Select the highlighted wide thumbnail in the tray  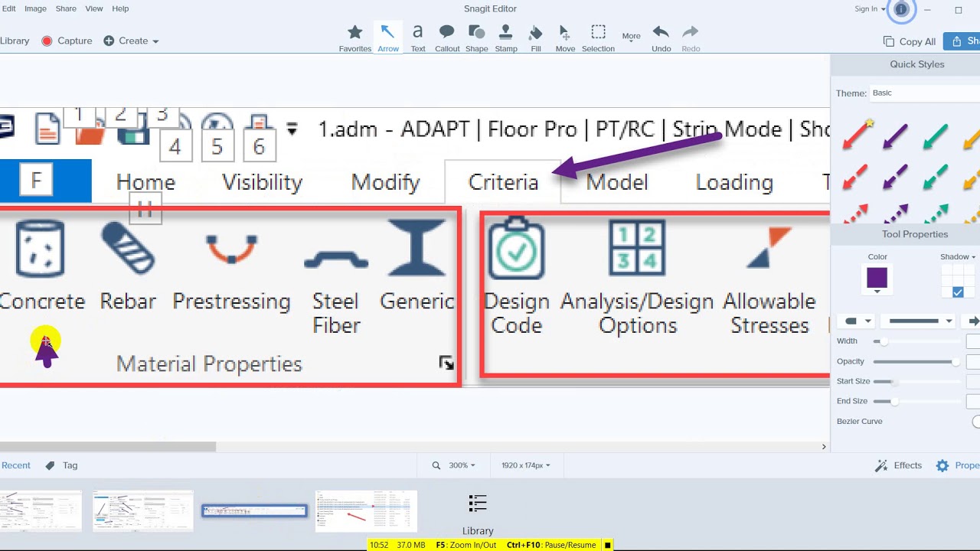tap(254, 510)
